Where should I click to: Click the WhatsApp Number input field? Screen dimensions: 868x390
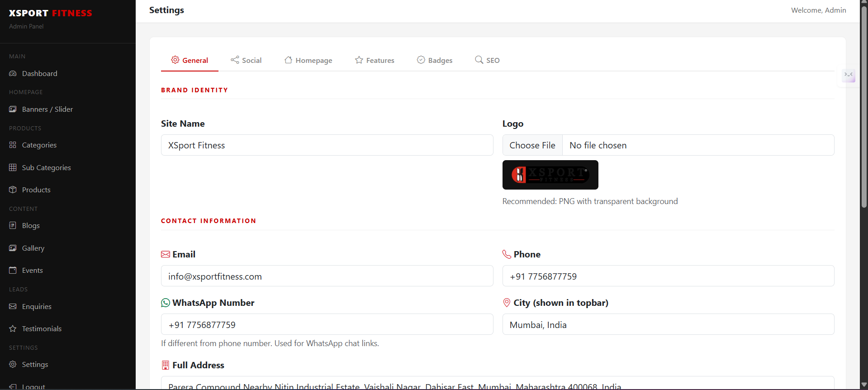(x=327, y=324)
